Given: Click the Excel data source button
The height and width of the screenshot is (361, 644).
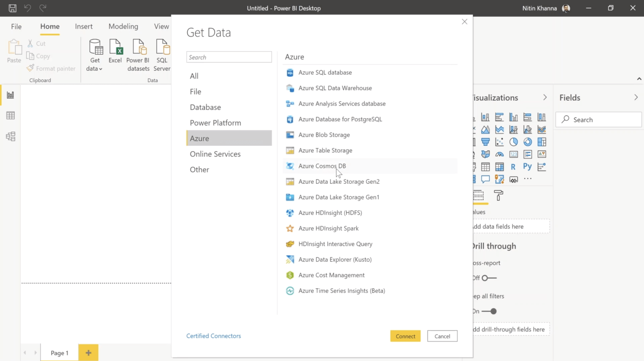Looking at the screenshot, I should pyautogui.click(x=115, y=51).
